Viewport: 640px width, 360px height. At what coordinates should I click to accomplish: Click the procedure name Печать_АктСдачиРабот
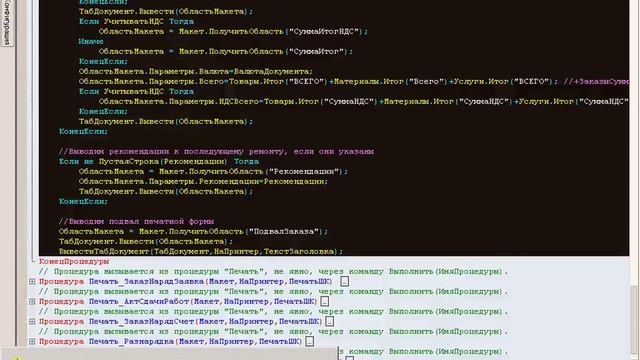click(139, 302)
